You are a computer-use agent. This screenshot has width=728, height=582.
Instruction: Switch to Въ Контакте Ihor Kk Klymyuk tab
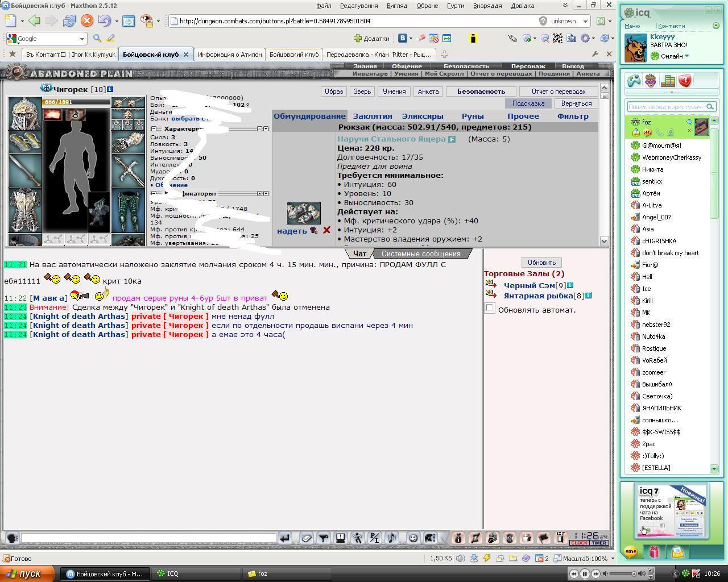(x=71, y=55)
